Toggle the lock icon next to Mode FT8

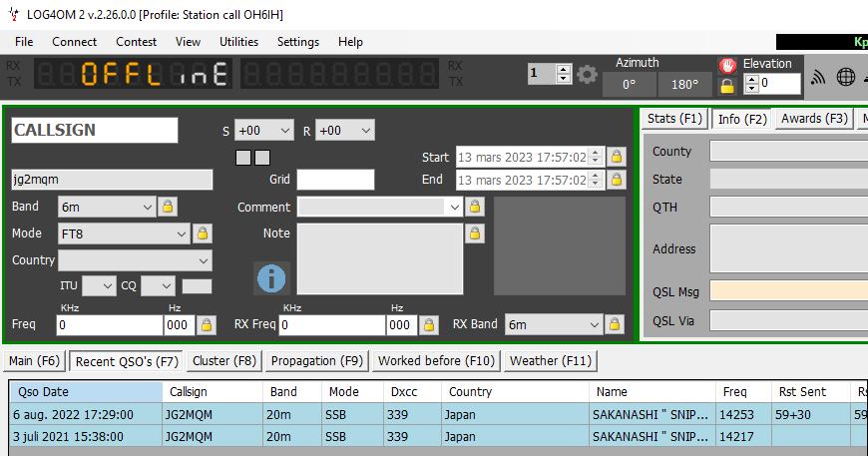coord(203,233)
